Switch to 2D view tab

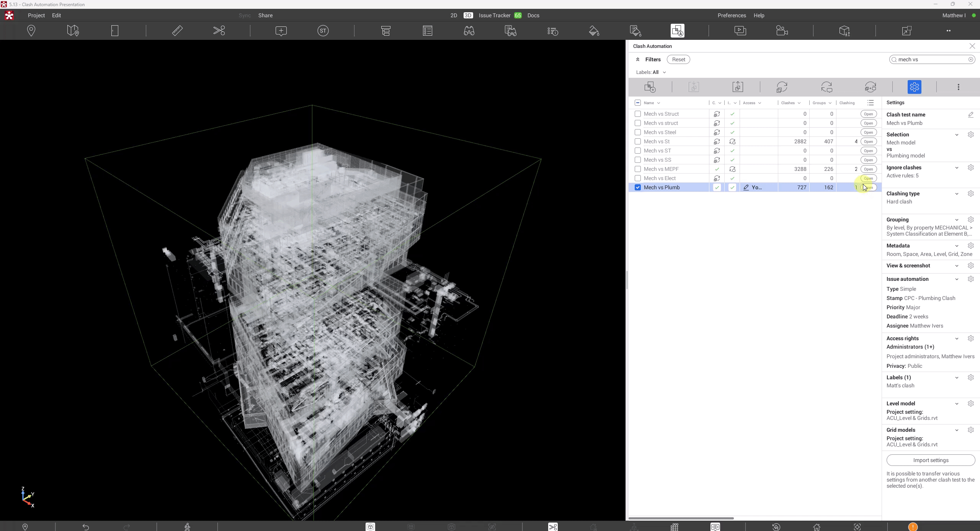454,15
